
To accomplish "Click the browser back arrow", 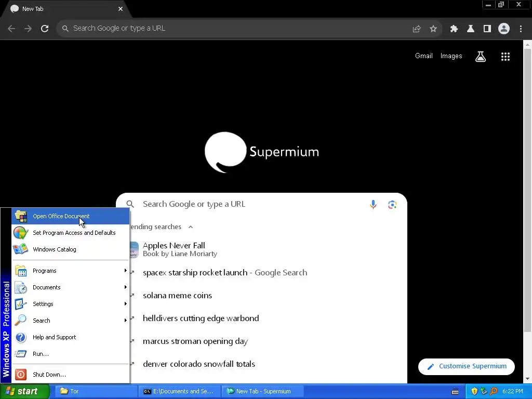I will [11, 29].
